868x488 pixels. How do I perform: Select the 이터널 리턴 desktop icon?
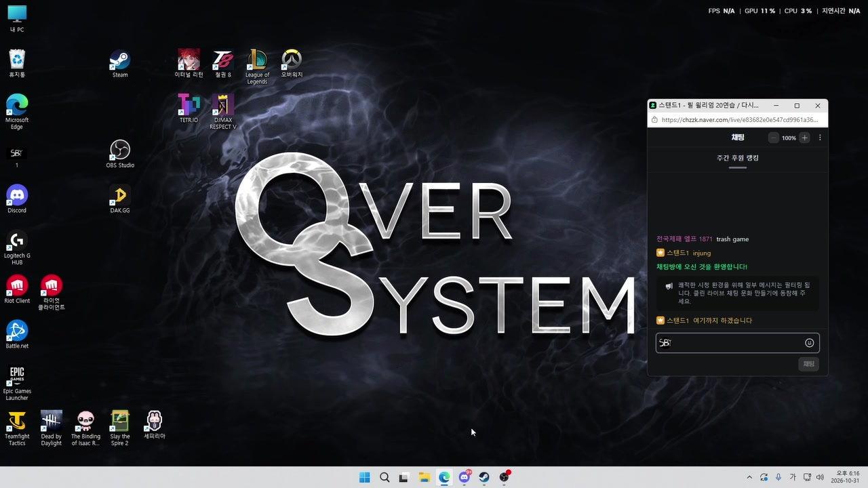[x=189, y=64]
